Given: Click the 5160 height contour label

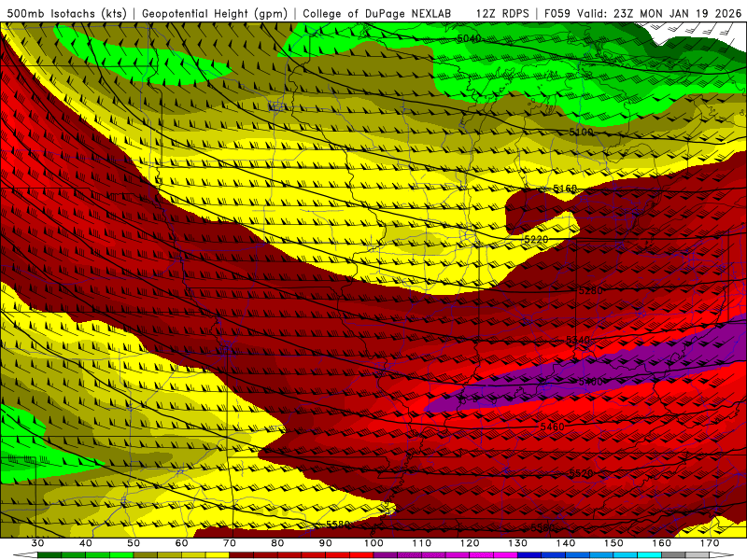Looking at the screenshot, I should click(x=565, y=189).
